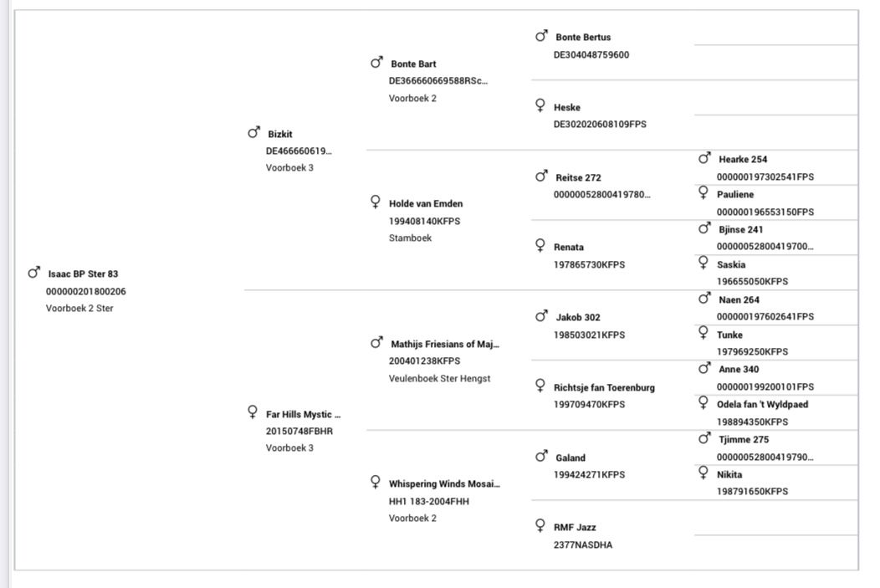Click the male icon next to Bizkit
Image resolution: width=880 pixels, height=588 pixels.
point(253,133)
